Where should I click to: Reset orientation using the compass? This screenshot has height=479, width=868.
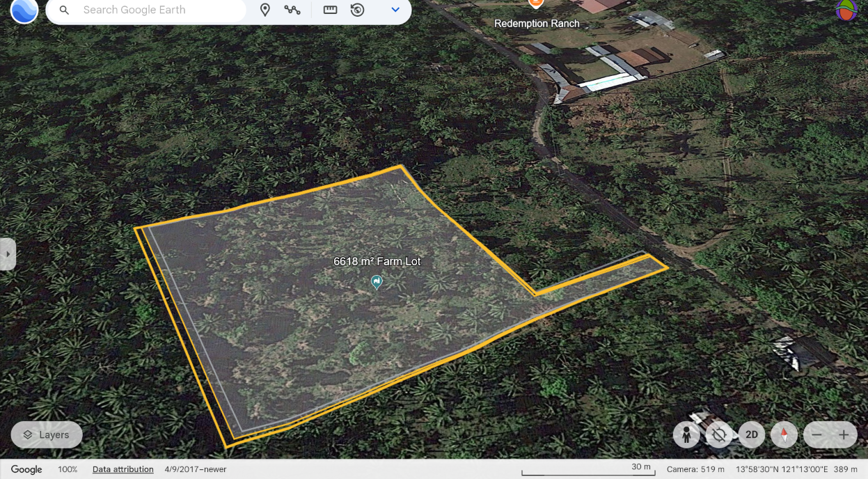click(784, 435)
